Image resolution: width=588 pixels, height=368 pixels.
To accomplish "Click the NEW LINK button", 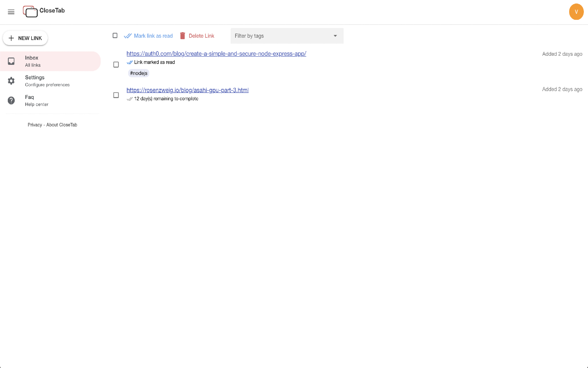I will 25,38.
